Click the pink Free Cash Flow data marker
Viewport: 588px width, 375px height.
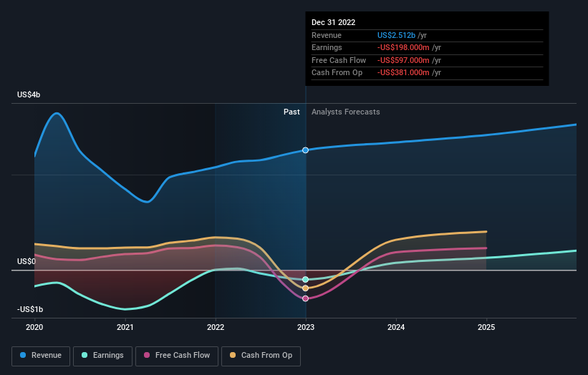coord(306,298)
